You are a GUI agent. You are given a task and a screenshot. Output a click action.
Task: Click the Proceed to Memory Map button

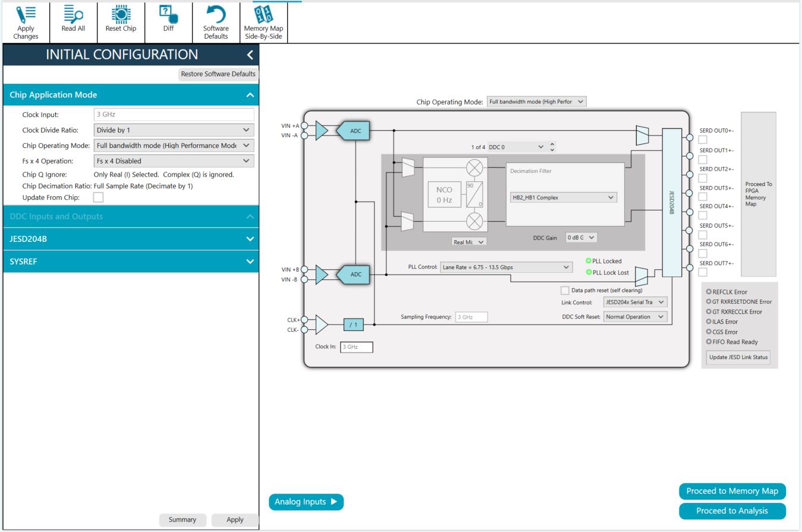tap(732, 491)
